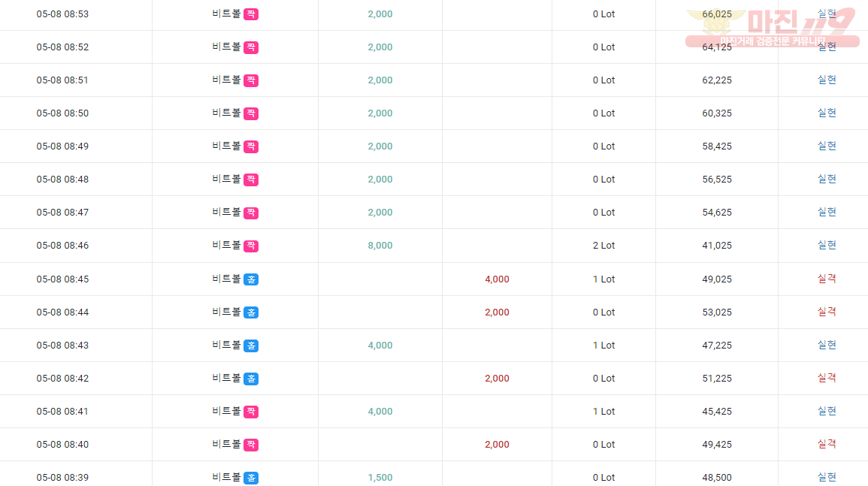The height and width of the screenshot is (486, 868).
Task: Click the 1,500 profit in the 08:39 row
Action: pos(380,478)
